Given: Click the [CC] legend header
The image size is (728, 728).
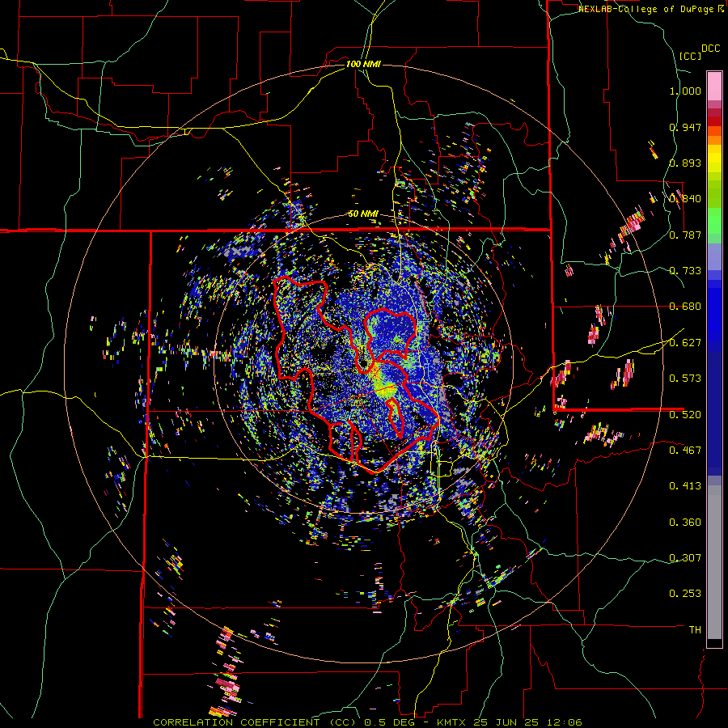Looking at the screenshot, I should pyautogui.click(x=691, y=56).
